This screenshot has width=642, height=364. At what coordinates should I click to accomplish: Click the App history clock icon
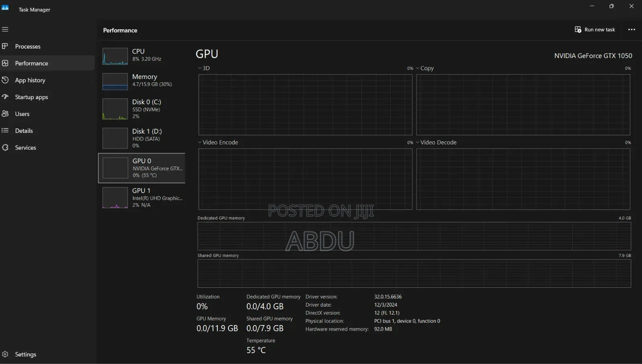click(x=5, y=80)
